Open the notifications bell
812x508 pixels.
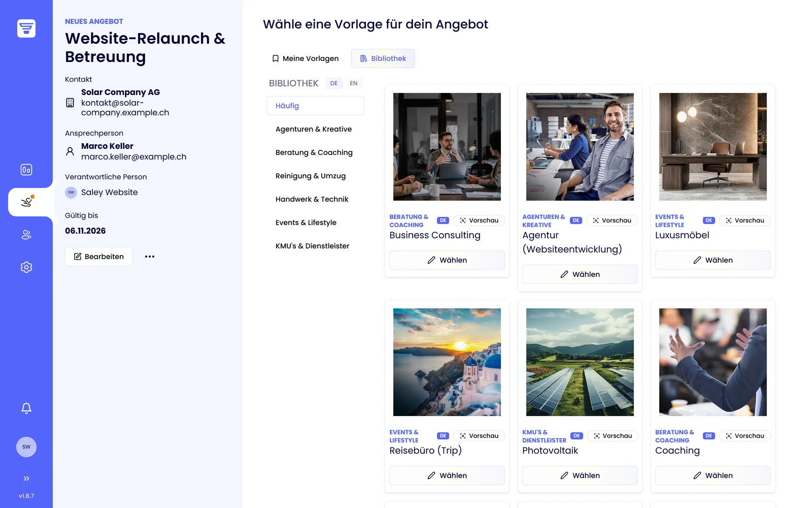tap(26, 408)
